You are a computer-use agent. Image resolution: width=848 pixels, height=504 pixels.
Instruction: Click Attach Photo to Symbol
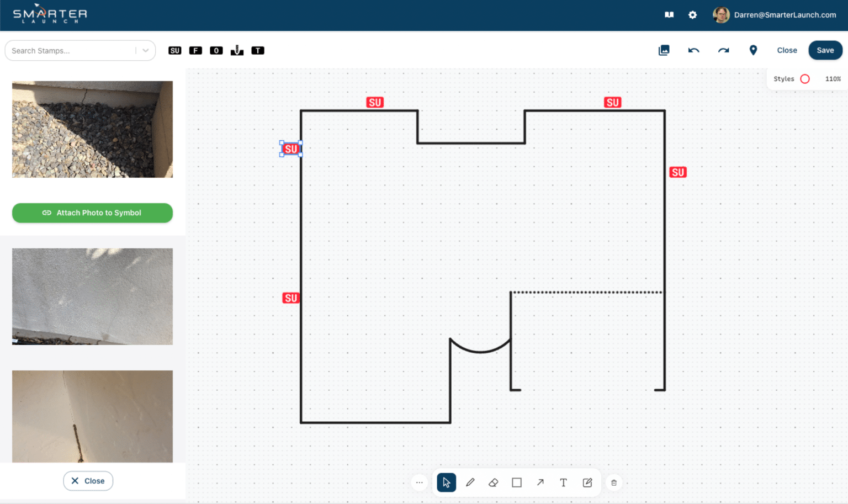point(92,213)
